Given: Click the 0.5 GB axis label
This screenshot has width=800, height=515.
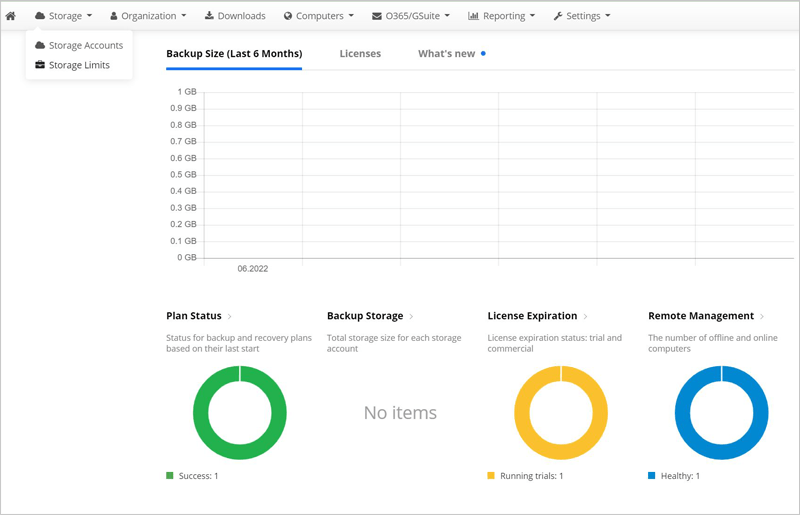Looking at the screenshot, I should 183,175.
